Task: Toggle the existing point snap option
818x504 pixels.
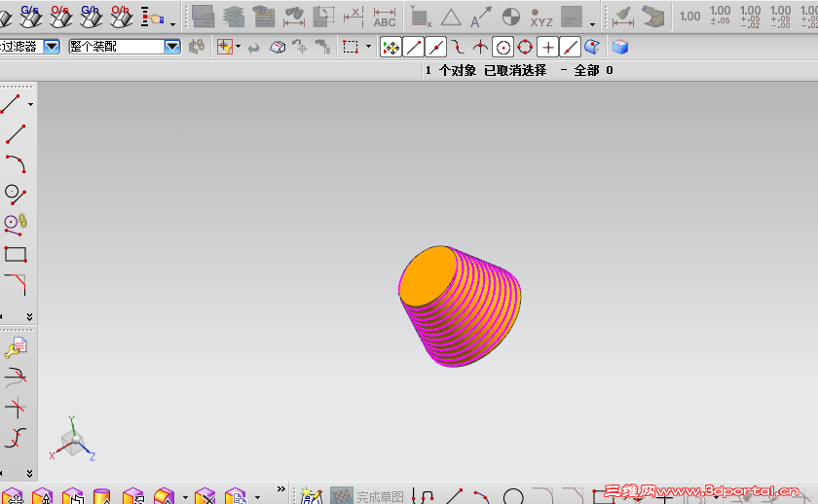Action: point(547,48)
